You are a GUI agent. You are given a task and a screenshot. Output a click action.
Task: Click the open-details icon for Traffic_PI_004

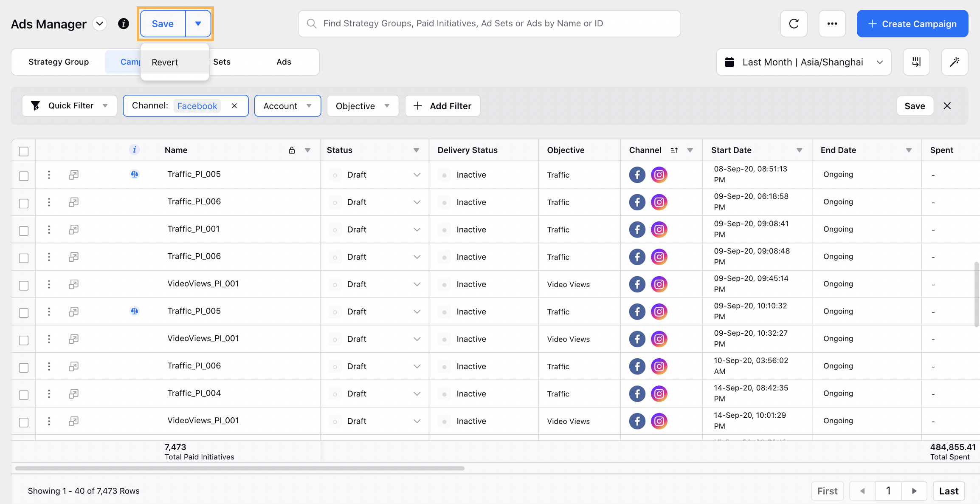73,394
